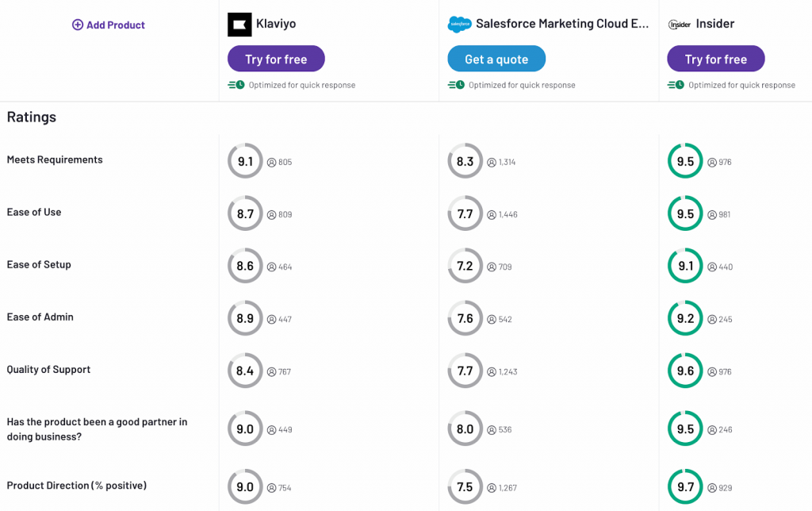Click reviewer icon next to Klaviyo's 805 count
Image resolution: width=812 pixels, height=511 pixels.
point(271,162)
